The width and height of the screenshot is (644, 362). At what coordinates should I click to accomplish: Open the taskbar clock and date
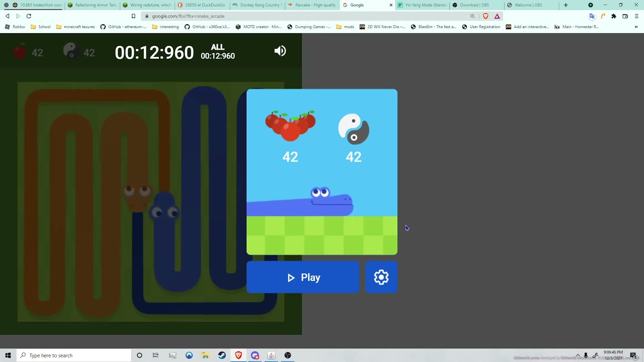click(x=613, y=355)
